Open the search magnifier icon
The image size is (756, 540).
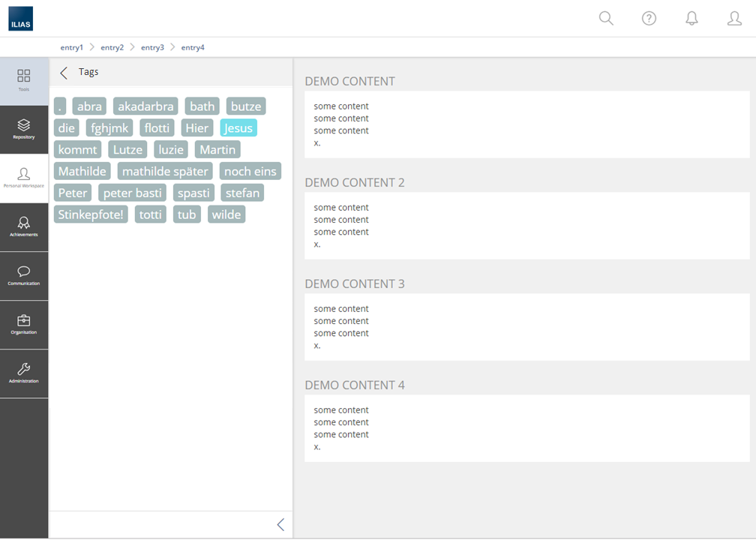[606, 19]
